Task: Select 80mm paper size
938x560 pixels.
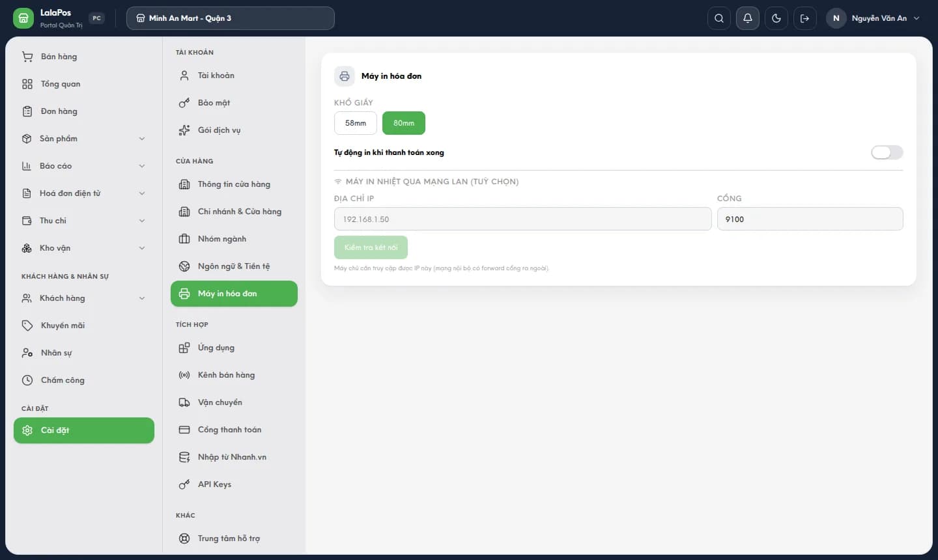Action: click(x=404, y=123)
